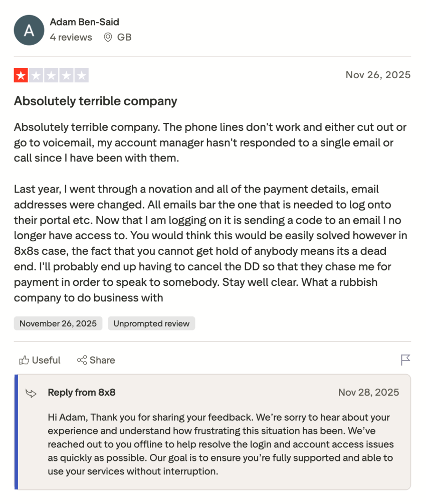The height and width of the screenshot is (504, 426).
Task: Click the review title Absolutely terrible company
Action: click(x=95, y=101)
